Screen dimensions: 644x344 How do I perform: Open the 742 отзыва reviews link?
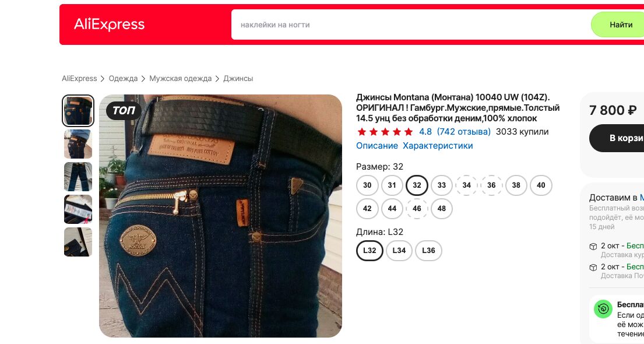tap(464, 132)
